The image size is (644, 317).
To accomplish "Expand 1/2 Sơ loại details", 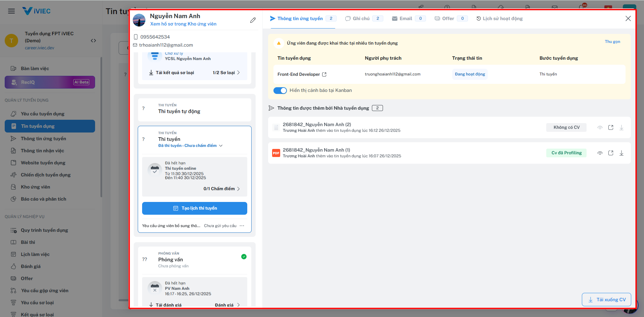I will tap(226, 73).
